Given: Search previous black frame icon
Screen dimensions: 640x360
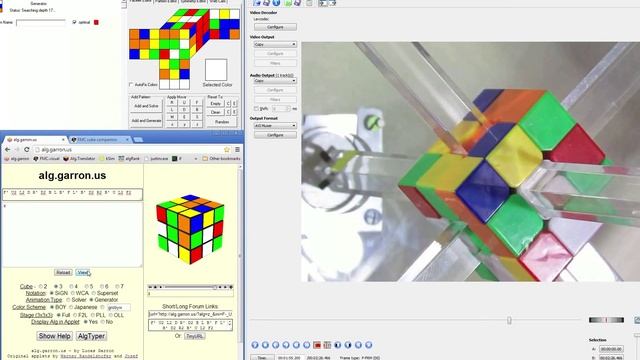Looking at the screenshot, I should click(x=338, y=345).
